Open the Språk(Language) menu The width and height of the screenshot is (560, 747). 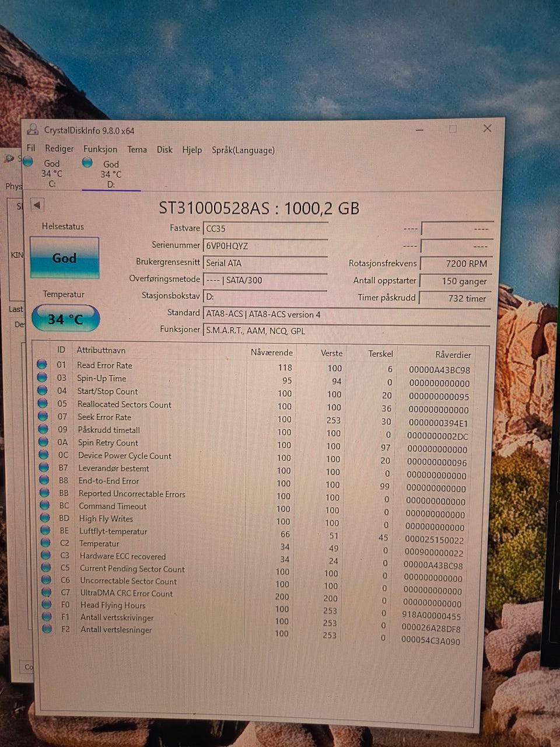point(243,151)
